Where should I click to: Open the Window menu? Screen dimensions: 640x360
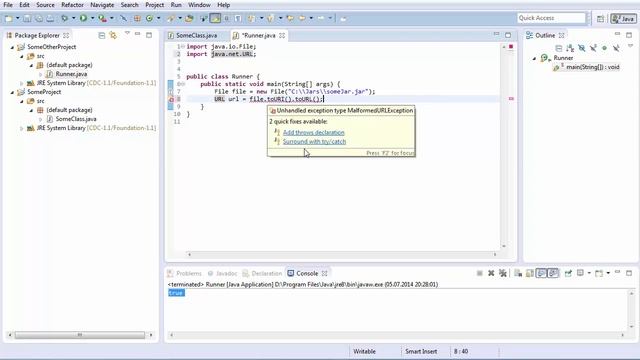point(199,5)
